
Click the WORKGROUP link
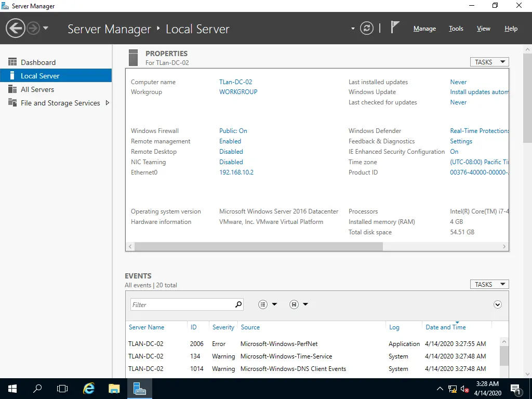coord(238,91)
